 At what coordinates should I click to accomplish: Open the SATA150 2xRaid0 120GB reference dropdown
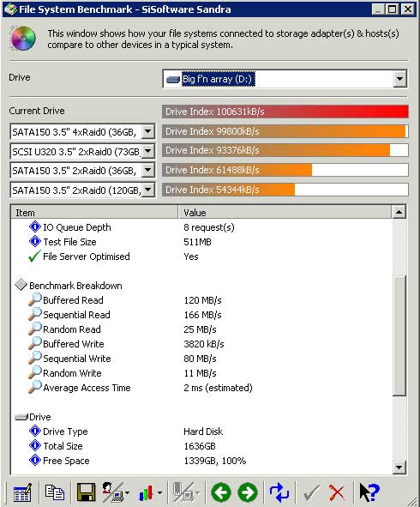147,190
